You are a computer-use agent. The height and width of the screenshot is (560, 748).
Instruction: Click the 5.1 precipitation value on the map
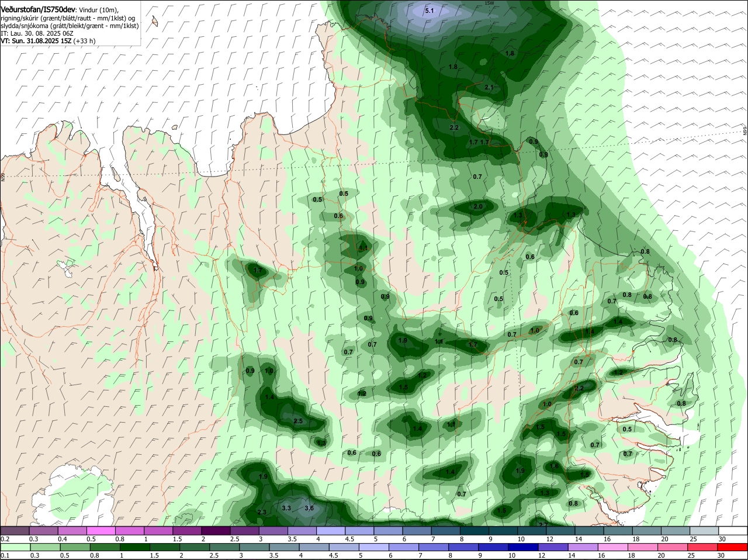tap(430, 11)
